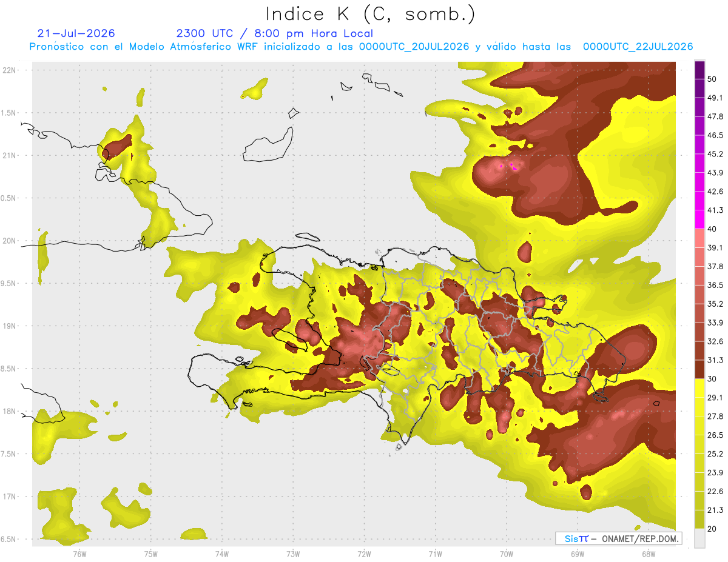The image size is (728, 562).
Task: Click the '68W' longitude axis label
Action: click(x=648, y=554)
